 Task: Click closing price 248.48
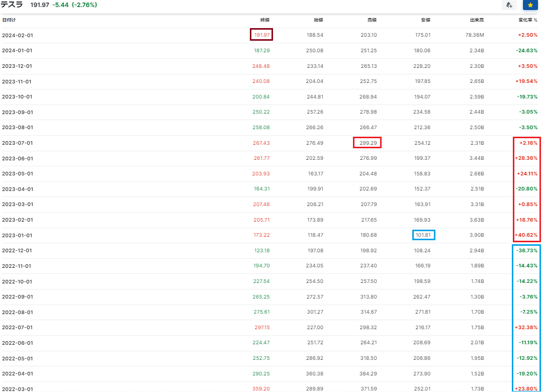pos(261,66)
